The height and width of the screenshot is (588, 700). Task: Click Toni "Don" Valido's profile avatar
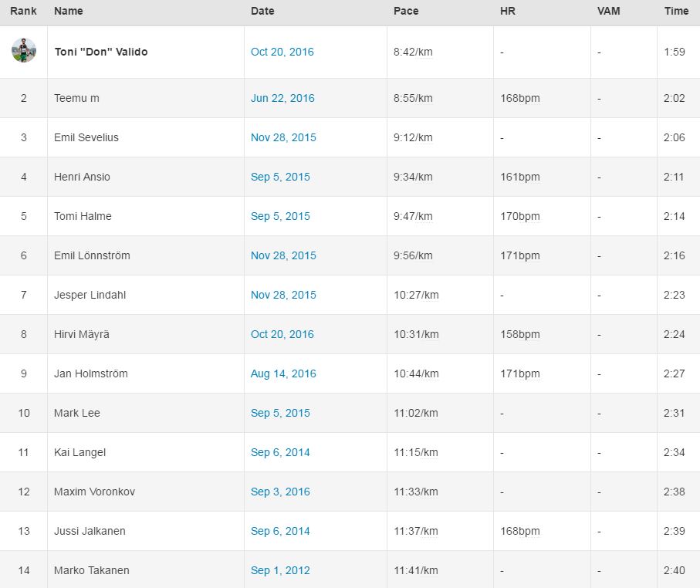(24, 51)
